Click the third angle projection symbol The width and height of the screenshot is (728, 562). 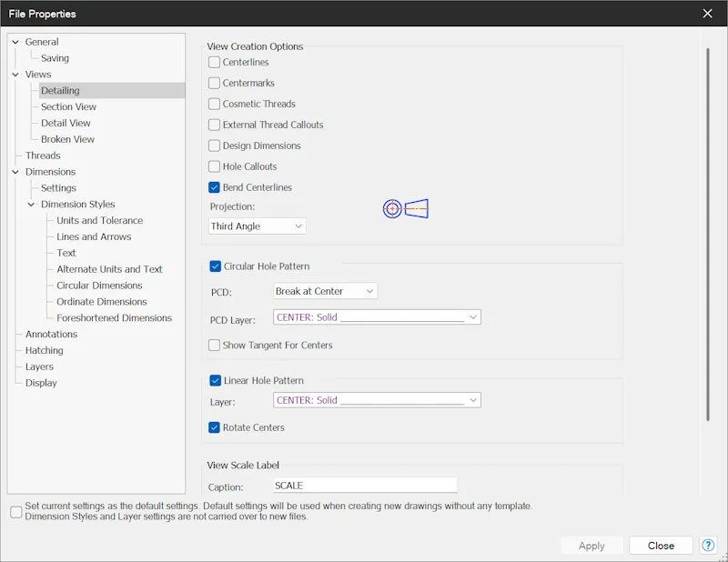point(405,209)
